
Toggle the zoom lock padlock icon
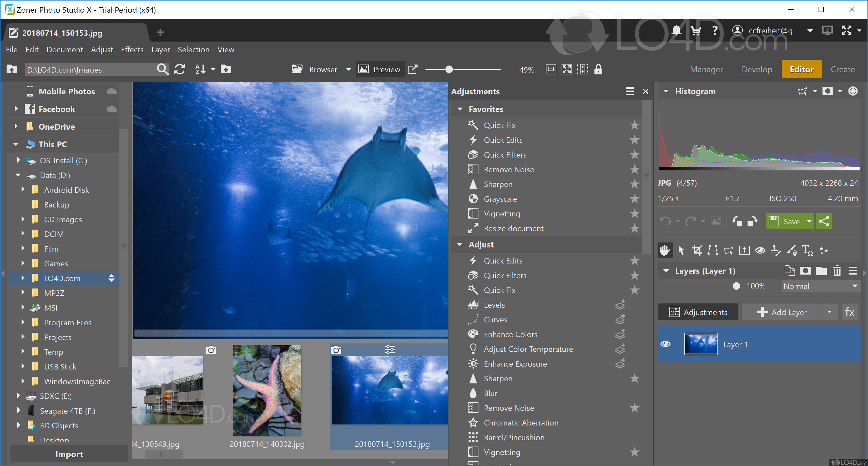[598, 69]
